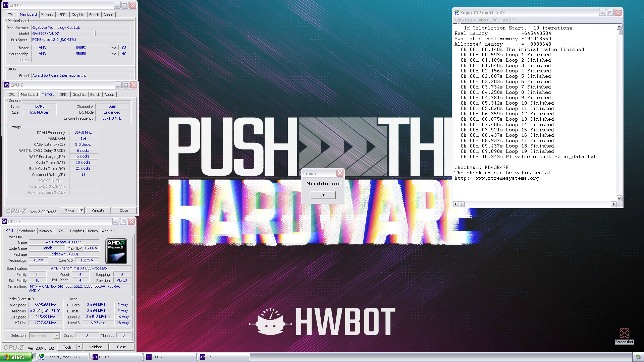The height and width of the screenshot is (362, 644).
Task: Activate second CPU-Z taskbar button
Action: [170, 357]
